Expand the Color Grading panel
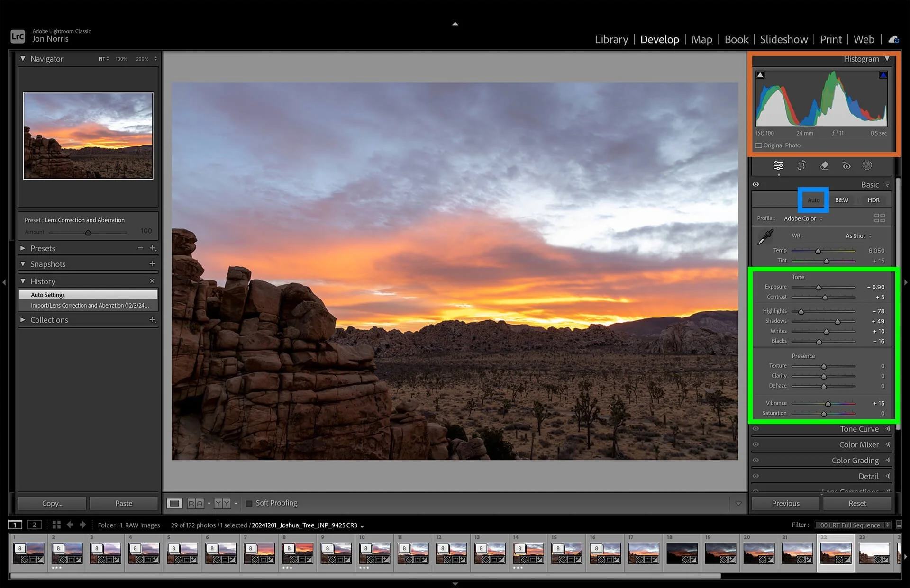 [x=855, y=461]
